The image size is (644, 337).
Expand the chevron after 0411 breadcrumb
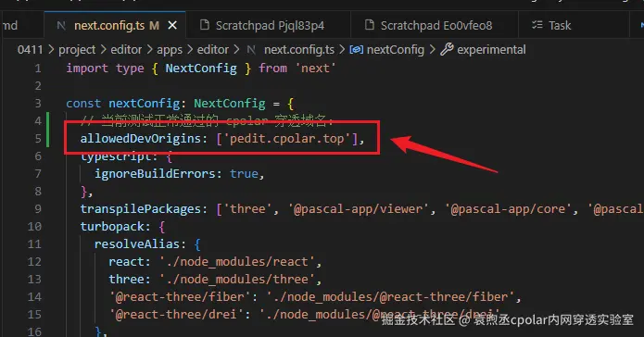tap(51, 50)
